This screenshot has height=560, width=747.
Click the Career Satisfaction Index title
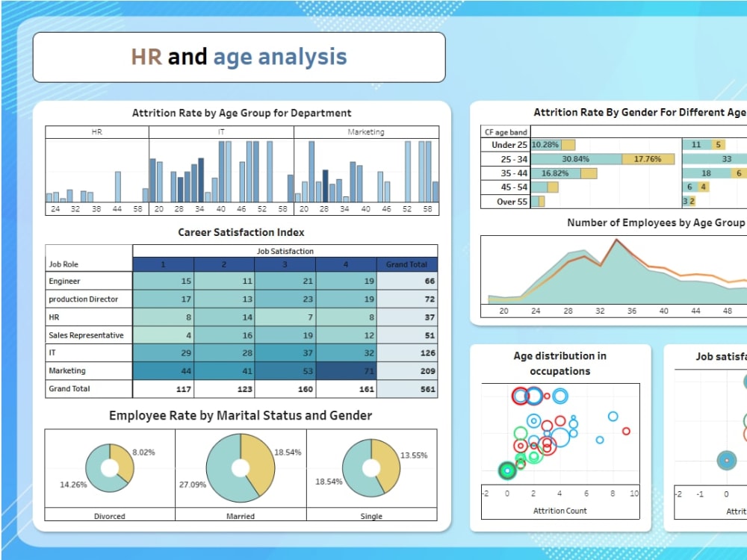pyautogui.click(x=241, y=232)
